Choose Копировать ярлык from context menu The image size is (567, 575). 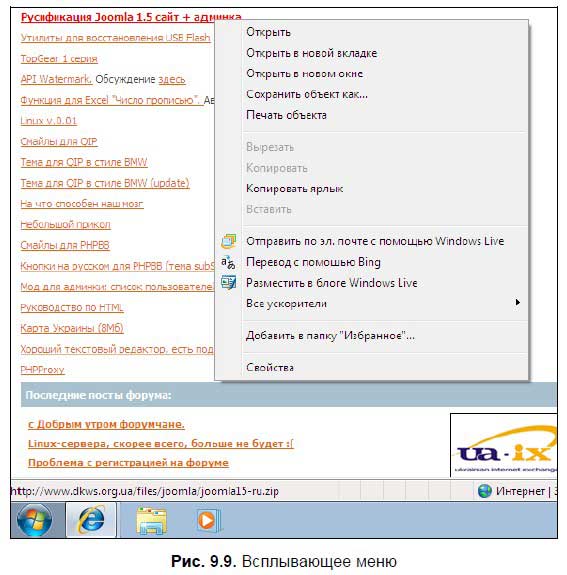pyautogui.click(x=295, y=189)
